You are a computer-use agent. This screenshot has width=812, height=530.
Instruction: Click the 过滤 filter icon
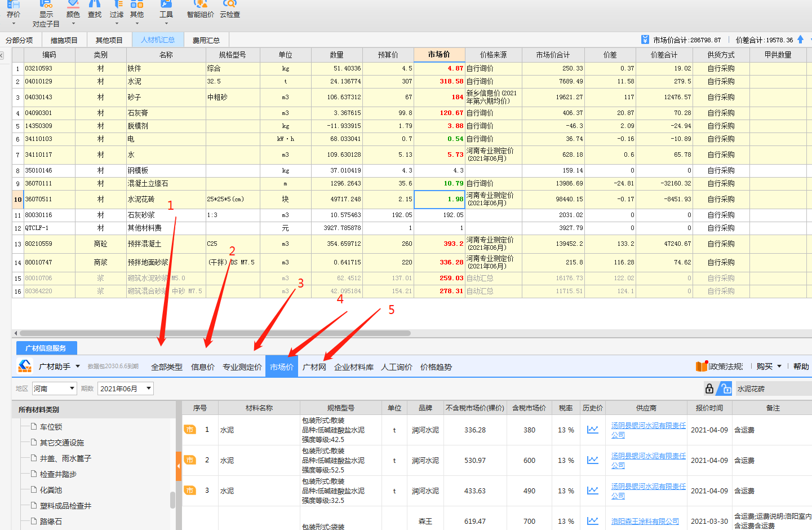pyautogui.click(x=117, y=5)
